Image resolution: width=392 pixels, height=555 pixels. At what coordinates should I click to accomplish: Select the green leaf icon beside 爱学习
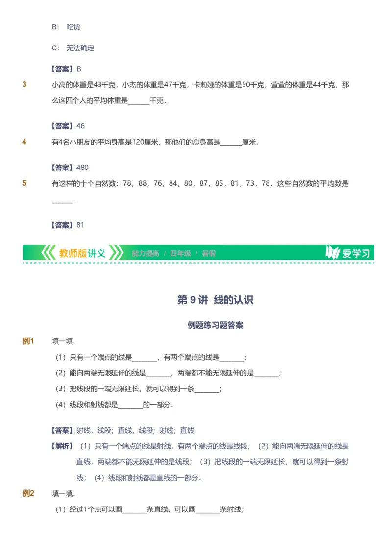tap(332, 253)
